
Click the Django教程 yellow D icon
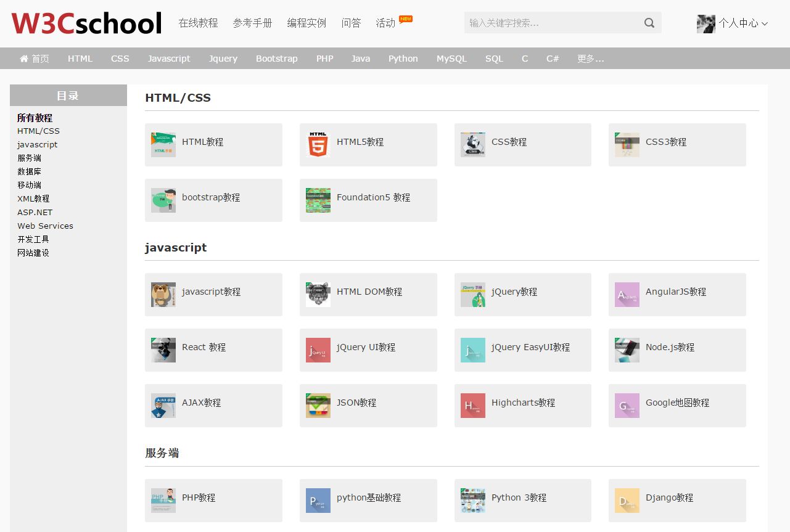(x=627, y=501)
